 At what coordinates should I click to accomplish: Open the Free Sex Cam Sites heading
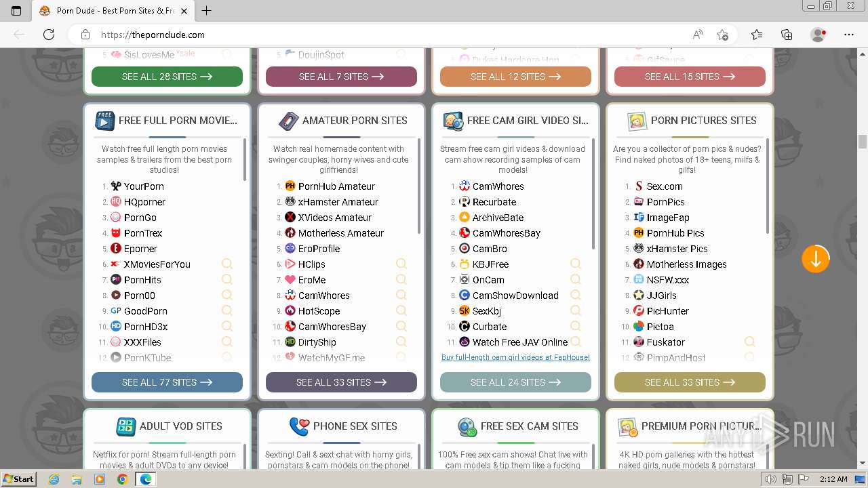click(530, 426)
